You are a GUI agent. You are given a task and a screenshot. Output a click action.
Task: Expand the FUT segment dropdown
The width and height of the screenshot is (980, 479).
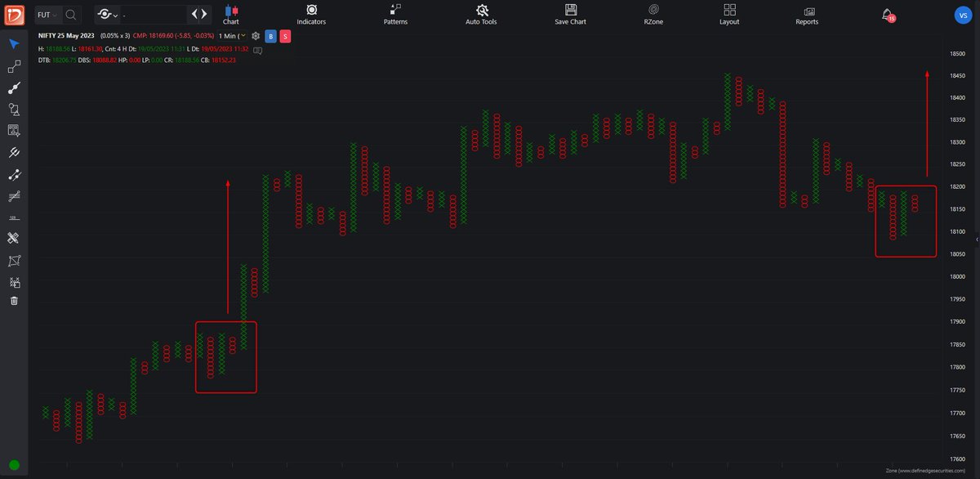(48, 14)
